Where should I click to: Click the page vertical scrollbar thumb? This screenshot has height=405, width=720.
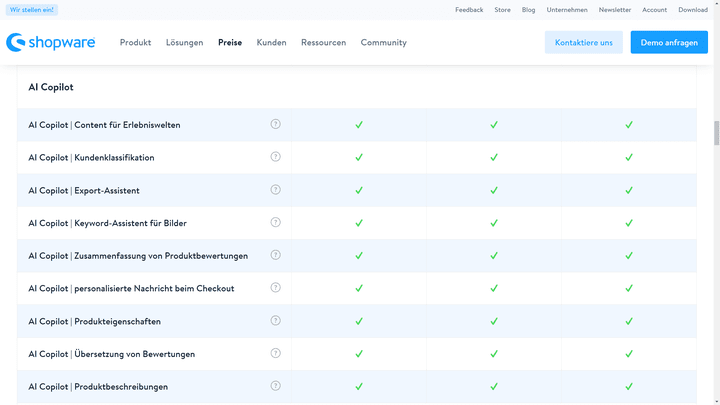pyautogui.click(x=716, y=133)
